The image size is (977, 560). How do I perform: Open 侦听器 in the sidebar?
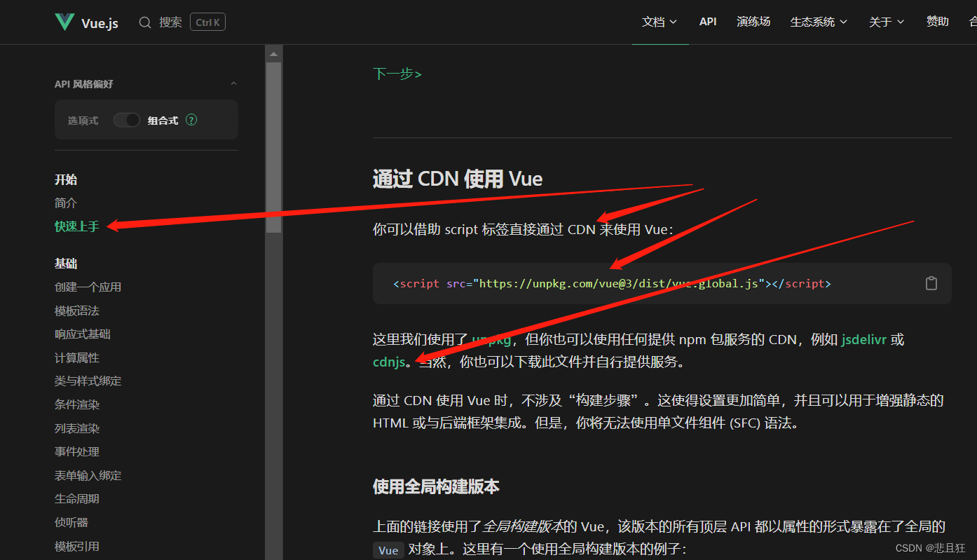pos(71,523)
